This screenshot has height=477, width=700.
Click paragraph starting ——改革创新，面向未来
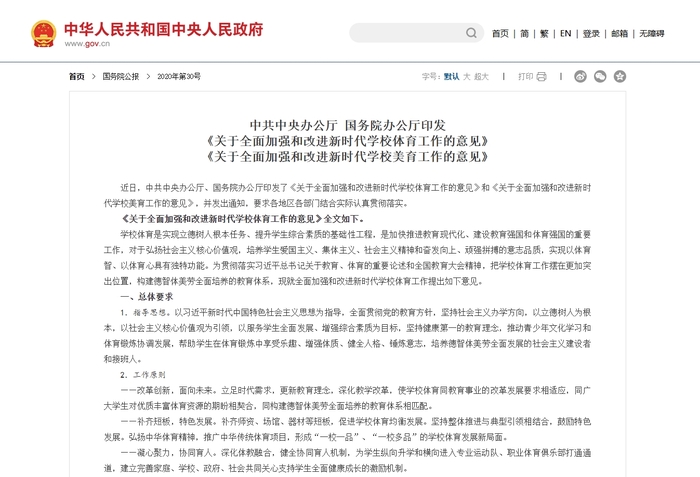coord(347,398)
